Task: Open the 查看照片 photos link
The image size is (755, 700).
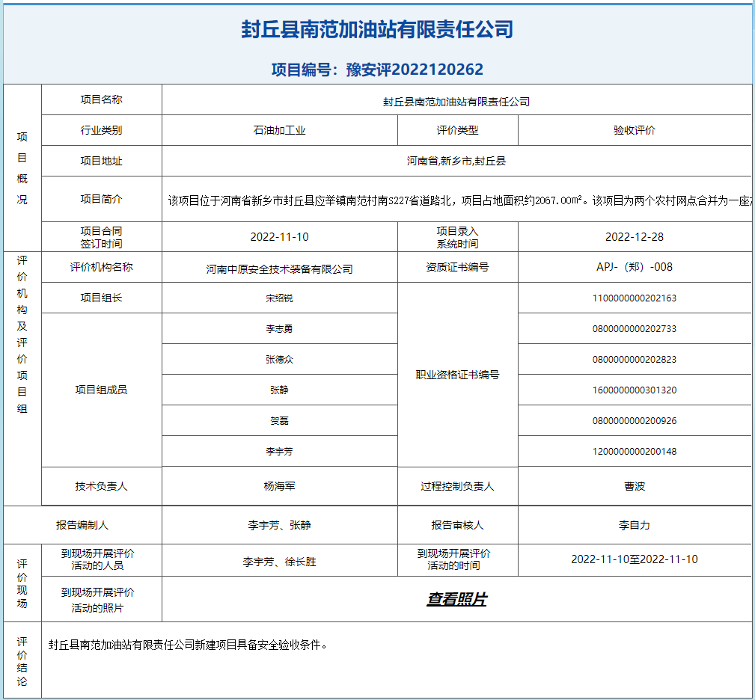Action: [x=456, y=600]
